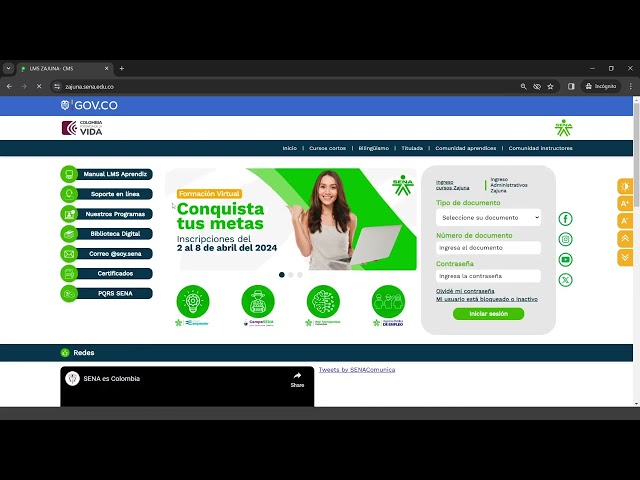Toggle the browser side panel icon
Screen dimensions: 640x480
click(571, 87)
